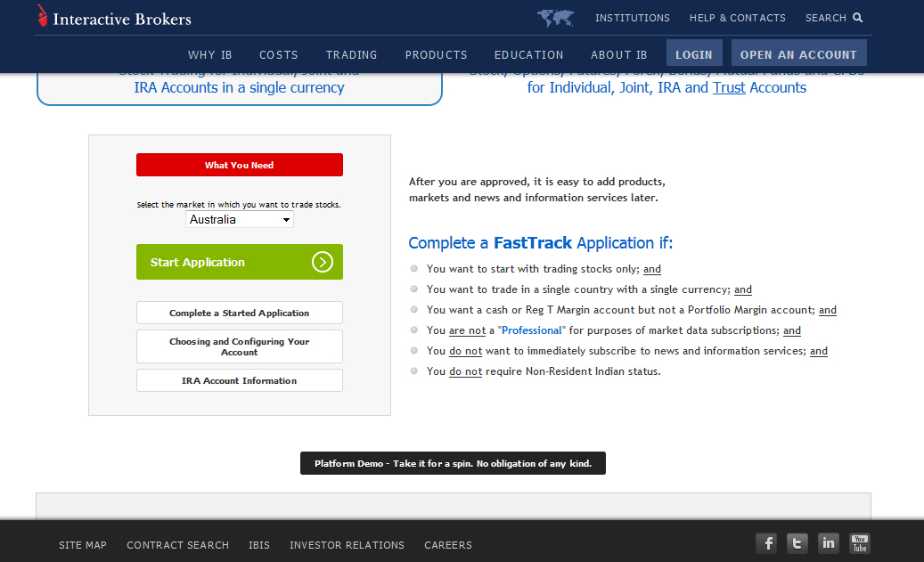The height and width of the screenshot is (562, 924).
Task: Open the WHY IB menu
Action: pos(210,55)
